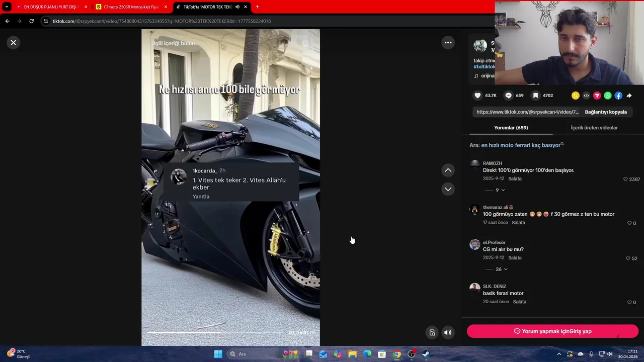
Task: Like the video with the heart icon
Action: coord(477,96)
